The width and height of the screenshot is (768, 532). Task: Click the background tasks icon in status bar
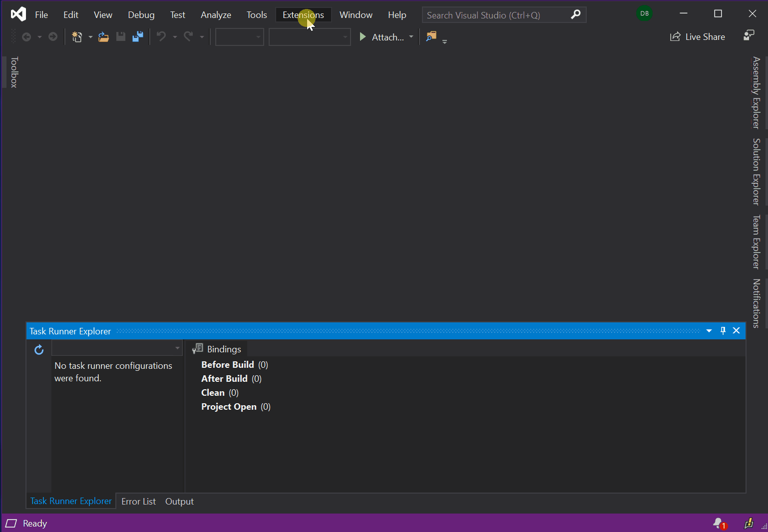point(749,523)
